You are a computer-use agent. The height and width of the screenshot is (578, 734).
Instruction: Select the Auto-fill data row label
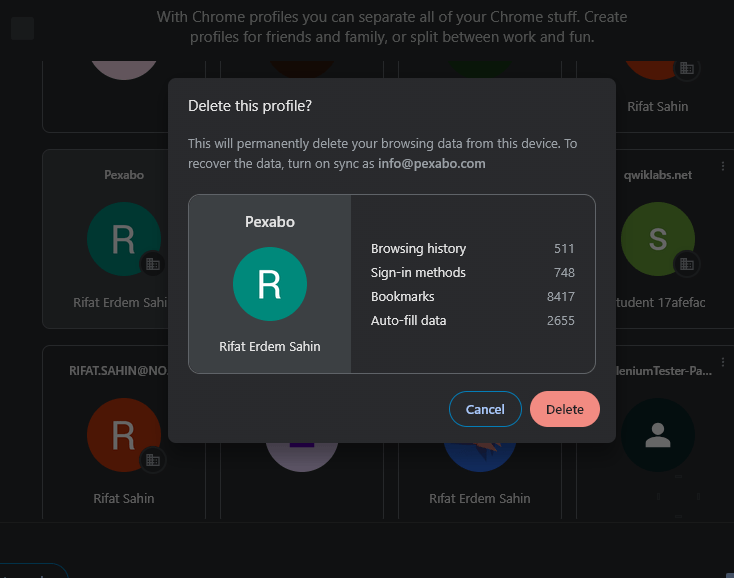[x=408, y=321]
